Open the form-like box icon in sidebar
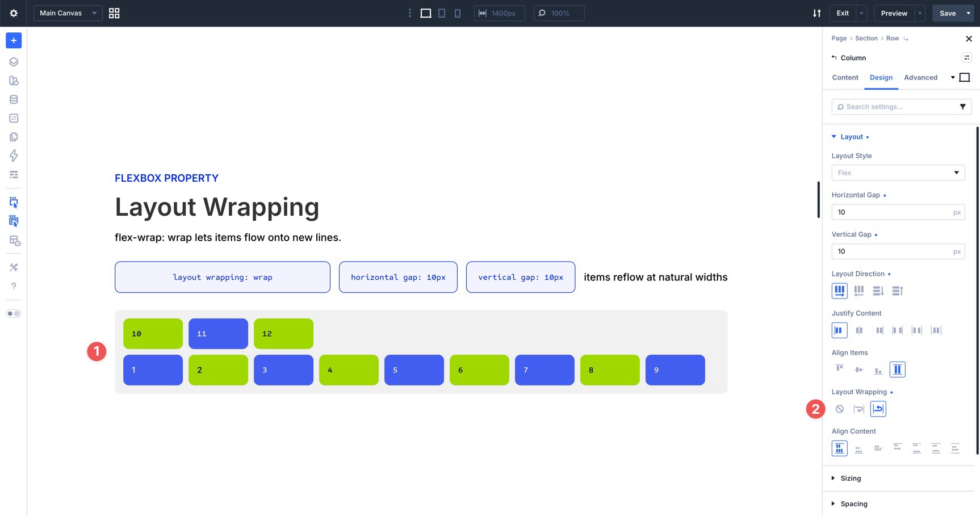980x516 pixels. coord(14,118)
